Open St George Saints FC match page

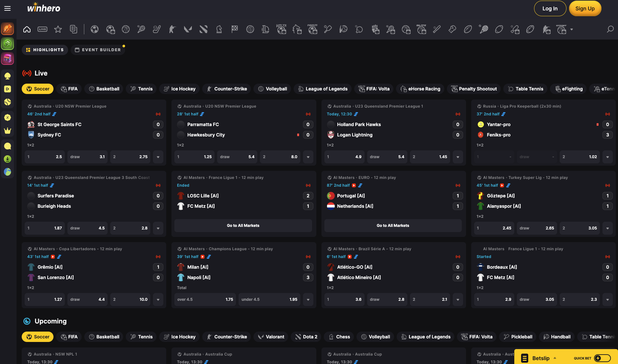[x=59, y=124]
